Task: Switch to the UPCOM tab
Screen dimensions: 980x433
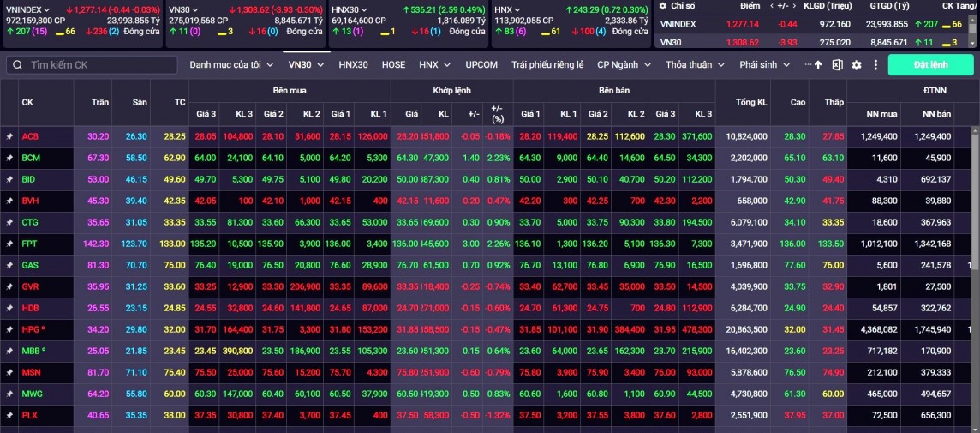Action: [x=481, y=65]
